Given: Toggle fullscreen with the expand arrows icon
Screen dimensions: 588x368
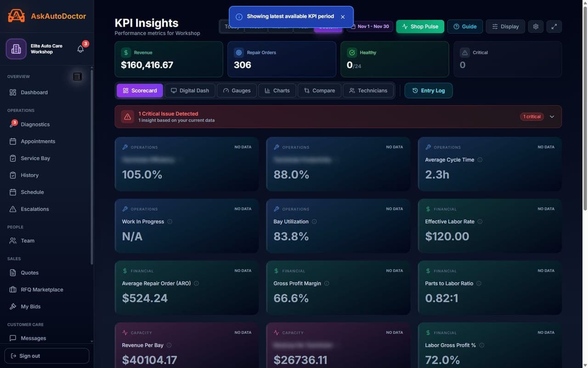Looking at the screenshot, I should click(x=554, y=27).
